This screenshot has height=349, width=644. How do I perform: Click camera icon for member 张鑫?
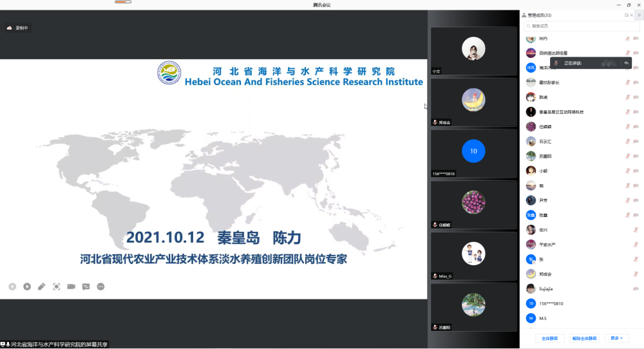(x=636, y=215)
